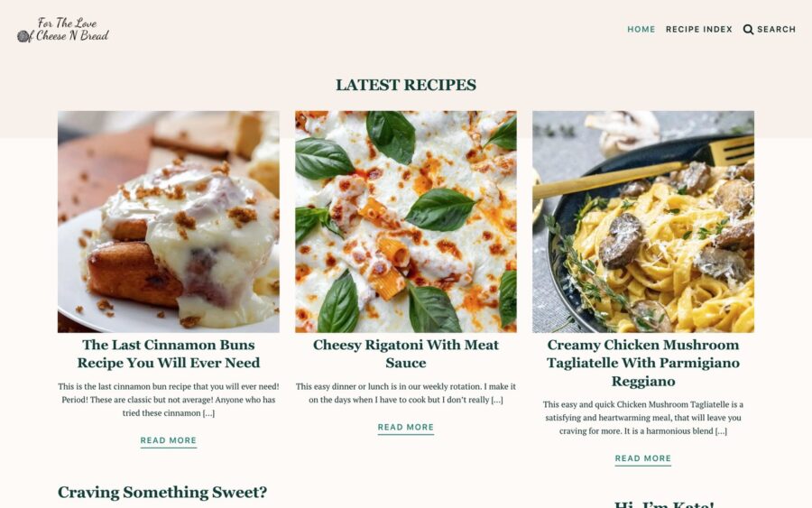Click the Search text in the navigation
The image size is (812, 508).
pos(776,30)
